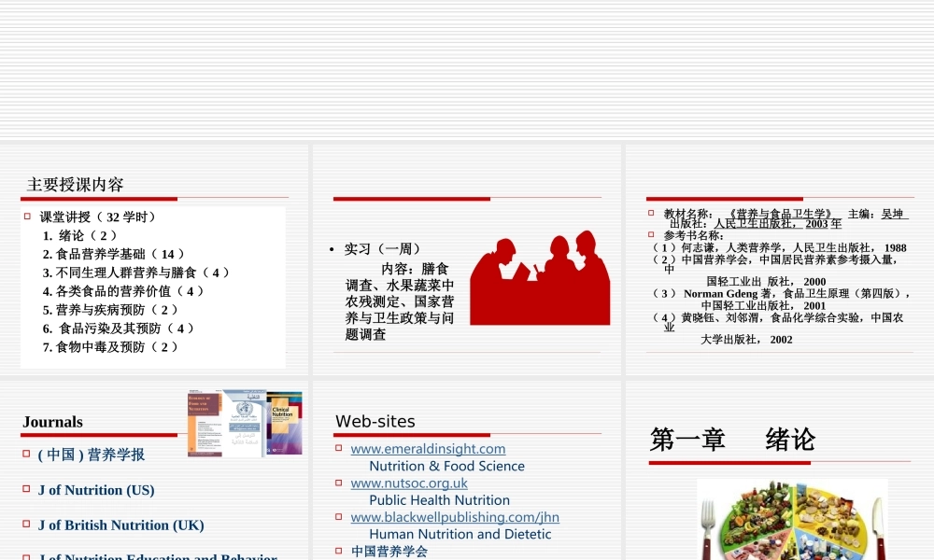Click the 第一章 绪论 slide title
This screenshot has width=934, height=560.
tap(735, 439)
